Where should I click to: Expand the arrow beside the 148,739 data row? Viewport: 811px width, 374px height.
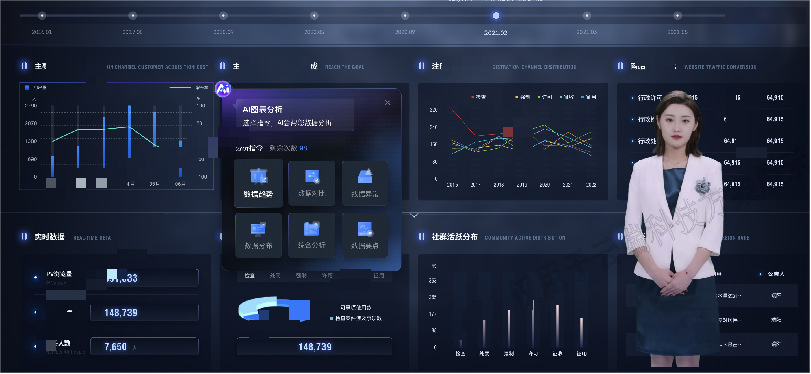pyautogui.click(x=35, y=312)
